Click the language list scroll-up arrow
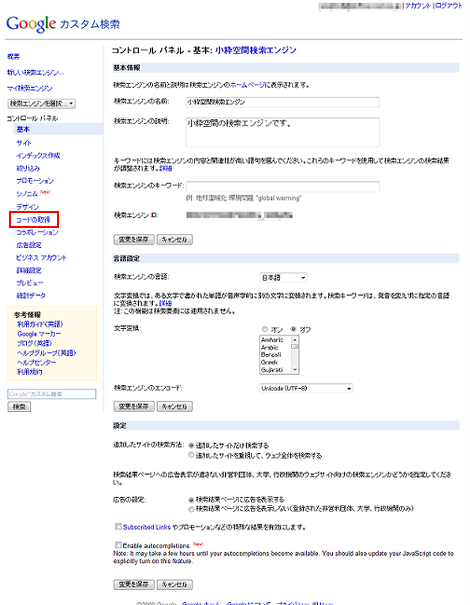The image size is (470, 605). pos(295,340)
